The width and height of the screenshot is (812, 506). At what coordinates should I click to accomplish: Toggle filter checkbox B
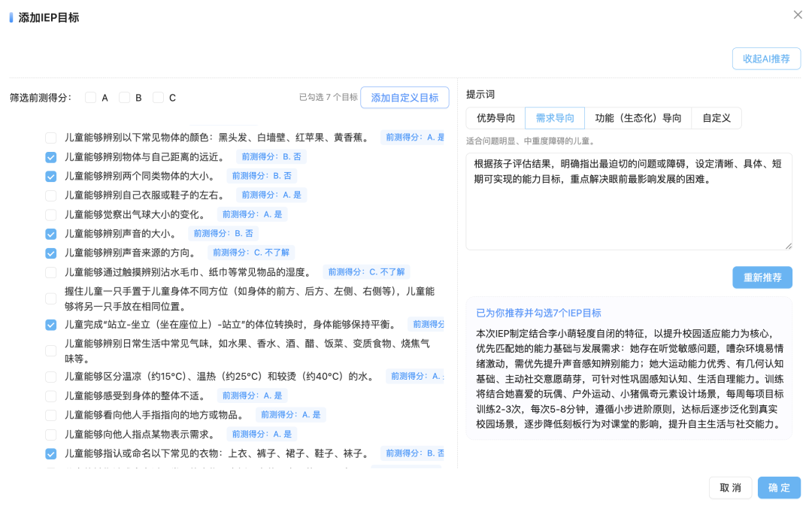point(124,98)
